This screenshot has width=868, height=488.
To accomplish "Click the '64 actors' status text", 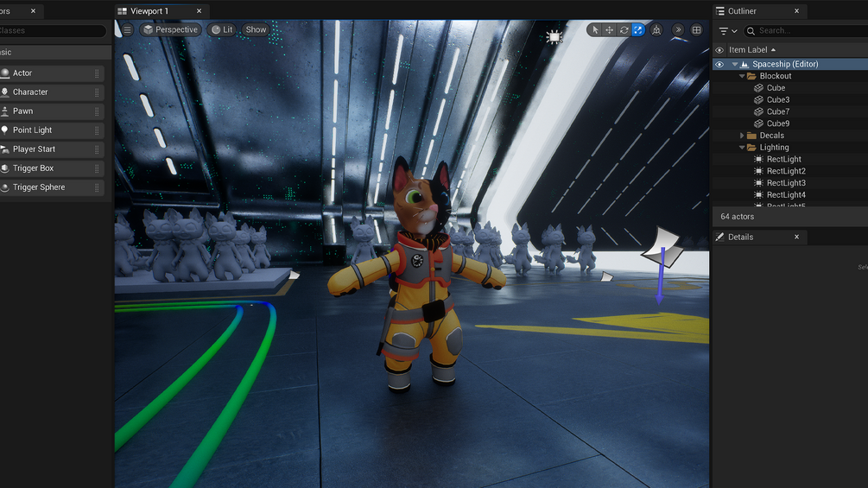I will point(737,217).
